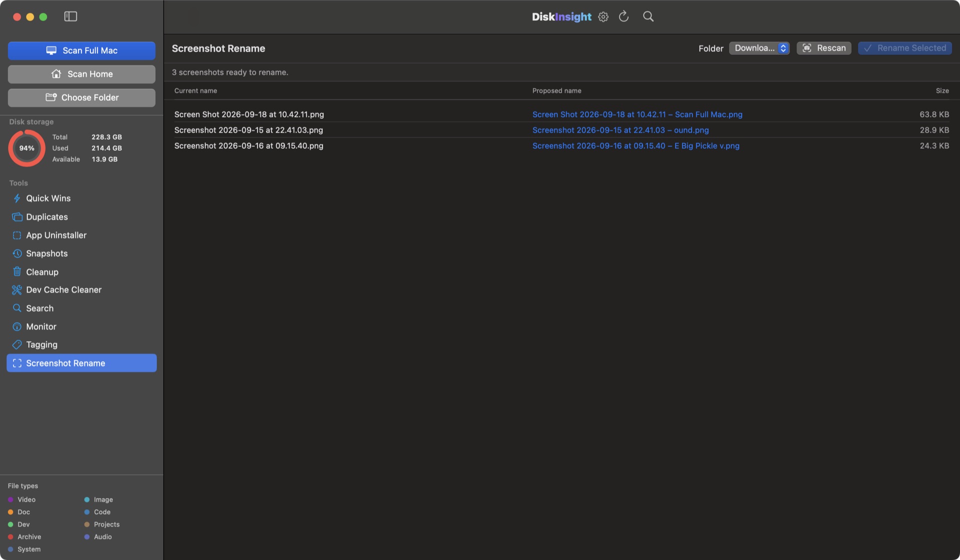Open the Downloads folder dropdown
Image resolution: width=960 pixels, height=560 pixels.
759,48
